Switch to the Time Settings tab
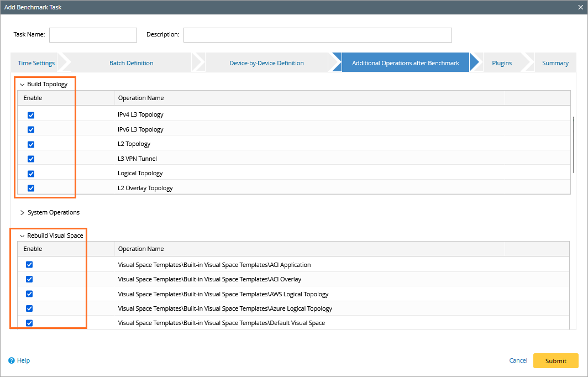Viewport: 588px width, 377px height. point(36,63)
